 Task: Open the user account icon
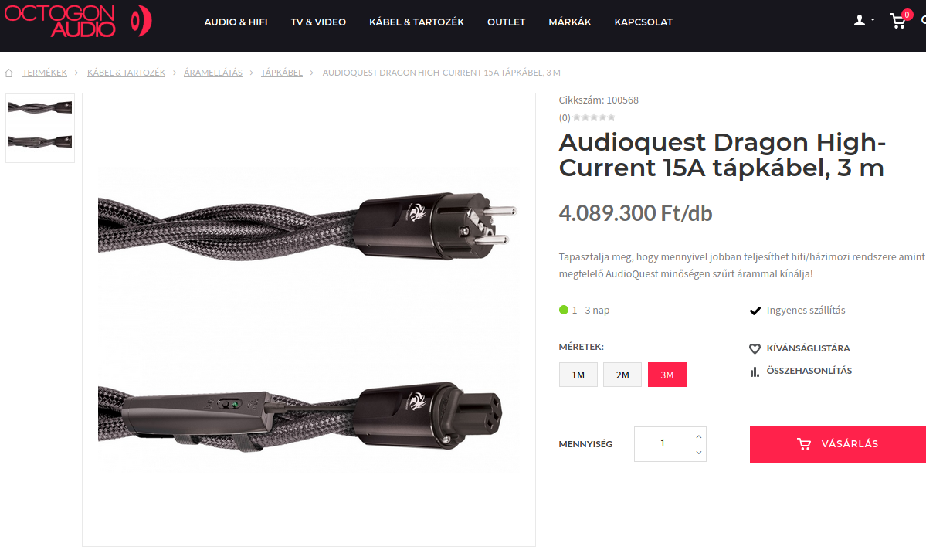(x=860, y=21)
